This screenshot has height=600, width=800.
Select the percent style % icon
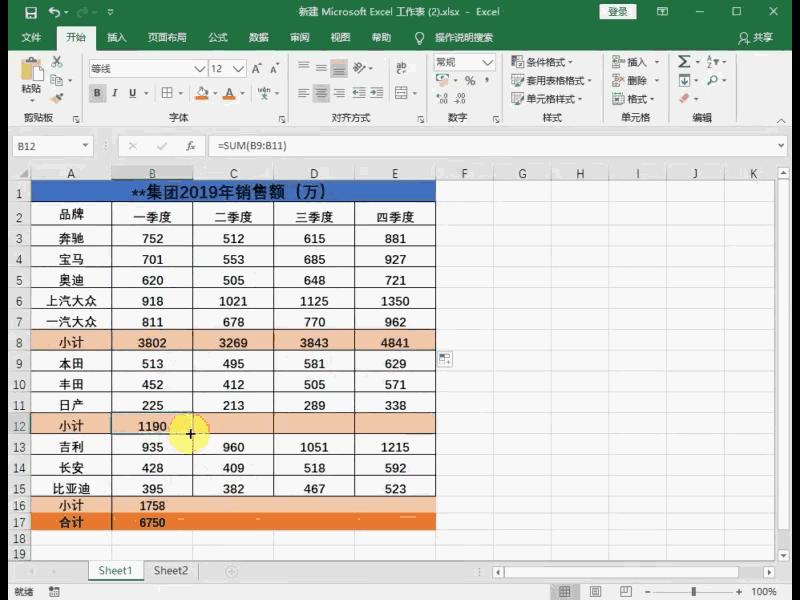pos(471,80)
